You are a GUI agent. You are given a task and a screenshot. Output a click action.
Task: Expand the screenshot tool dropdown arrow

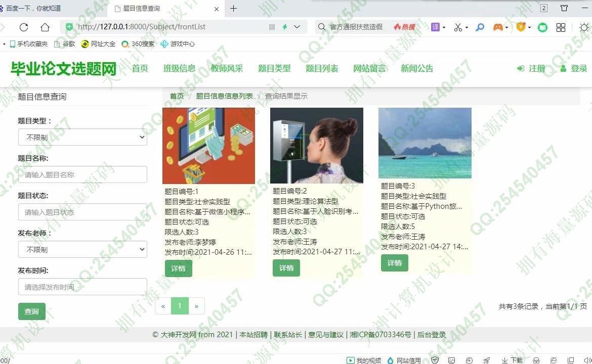coord(467,27)
